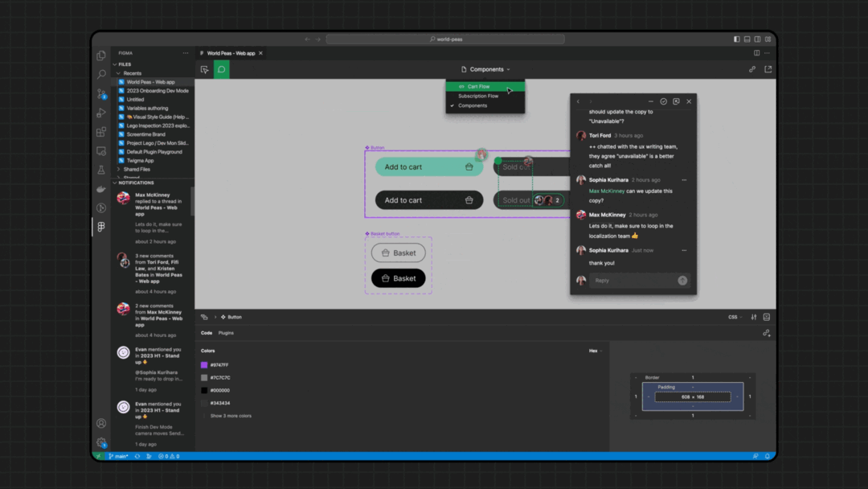Collapse the FILES section
The width and height of the screenshot is (868, 489).
tap(123, 64)
